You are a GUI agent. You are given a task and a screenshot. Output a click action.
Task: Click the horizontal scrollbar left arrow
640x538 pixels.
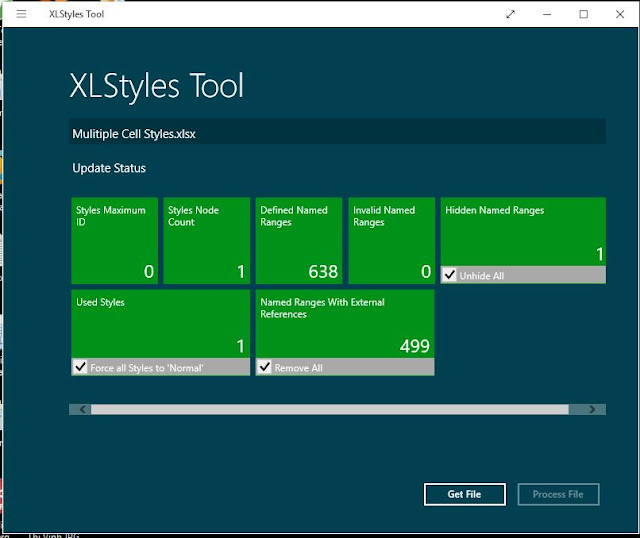pos(80,409)
